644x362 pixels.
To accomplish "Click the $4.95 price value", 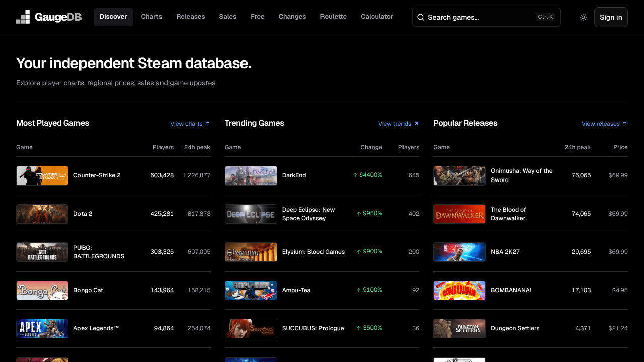I will click(620, 290).
